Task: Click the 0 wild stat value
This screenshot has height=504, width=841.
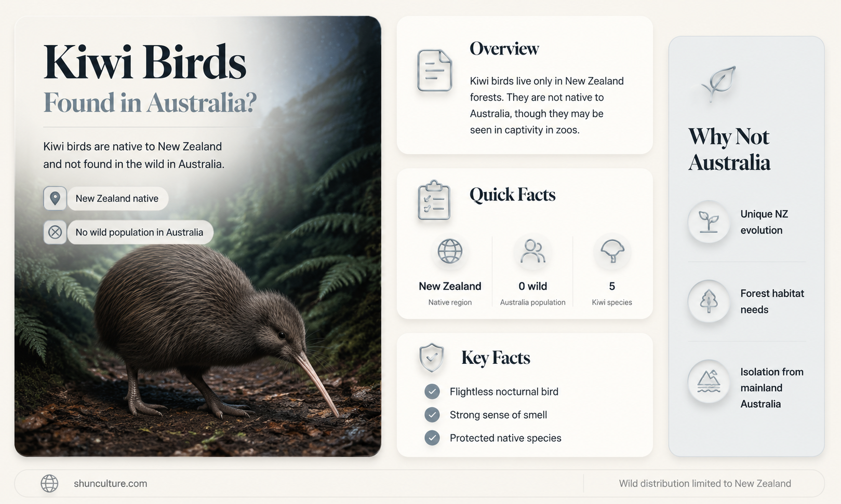Action: tap(533, 286)
